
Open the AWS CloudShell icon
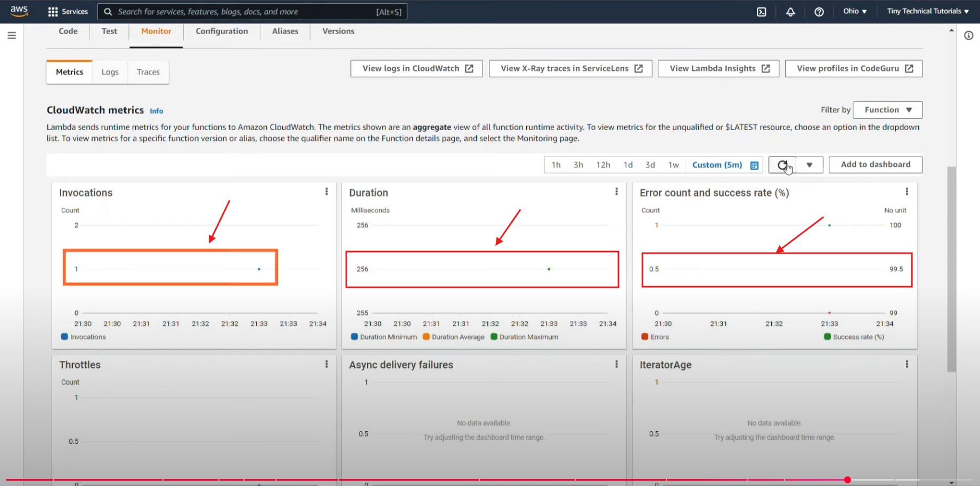tap(762, 12)
